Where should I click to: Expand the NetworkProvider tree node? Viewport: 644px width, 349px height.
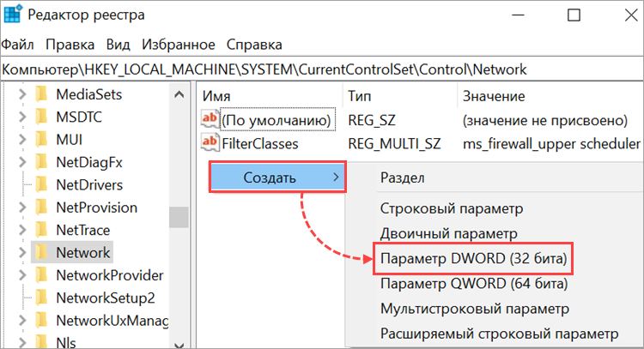(x=22, y=275)
